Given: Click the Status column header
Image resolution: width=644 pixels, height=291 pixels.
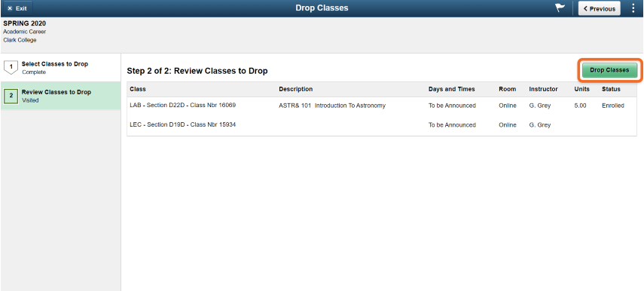Looking at the screenshot, I should (x=611, y=89).
